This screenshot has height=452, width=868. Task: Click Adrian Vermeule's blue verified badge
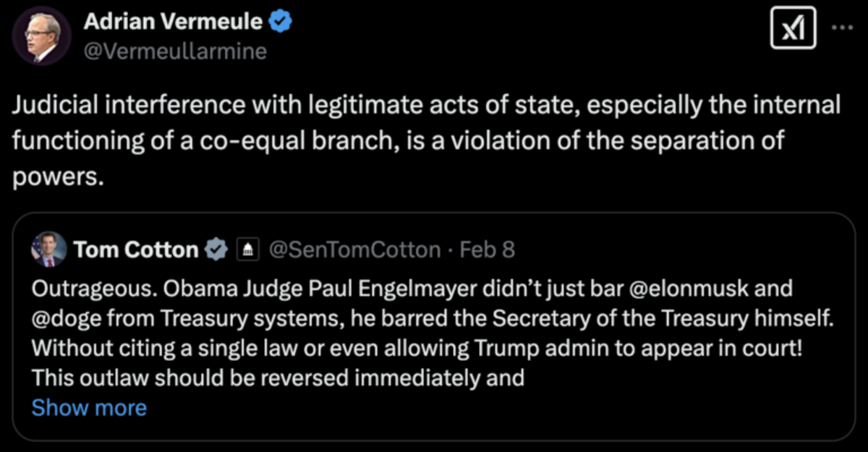tap(281, 22)
